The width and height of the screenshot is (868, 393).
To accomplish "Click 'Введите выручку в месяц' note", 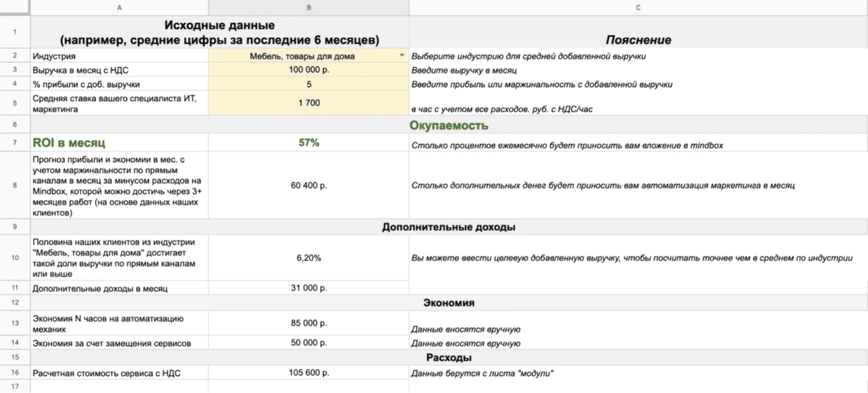I will pos(464,70).
